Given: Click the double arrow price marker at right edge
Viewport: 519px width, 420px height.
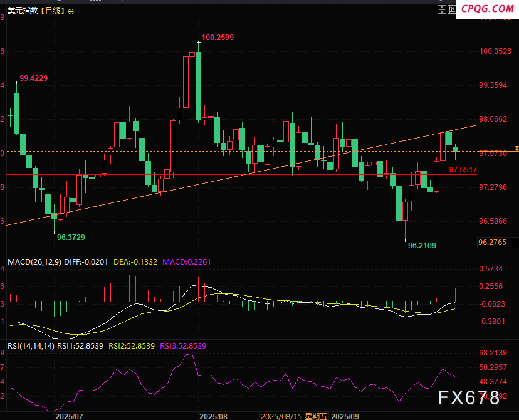Looking at the screenshot, I should tap(516, 148).
